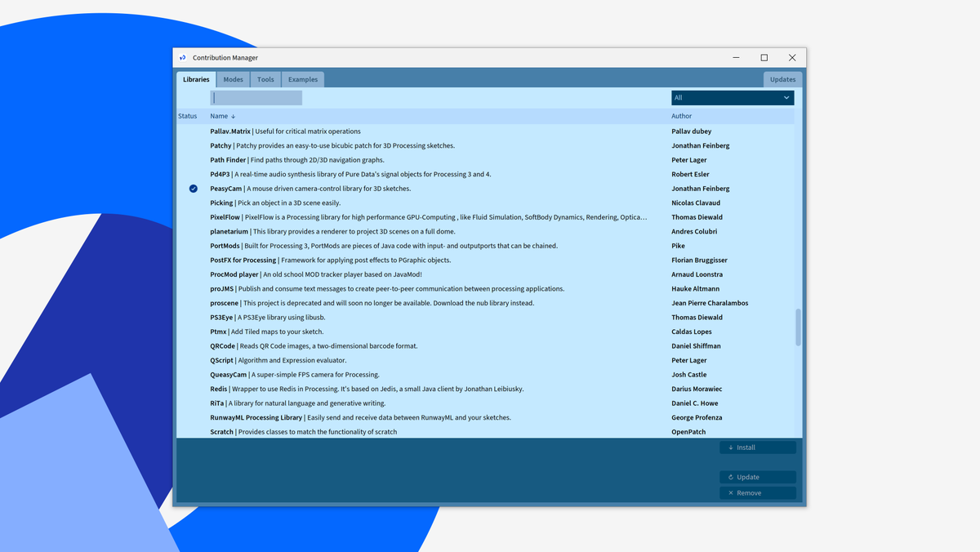Screen dimensions: 980x552
Task: Click the Processing logo in title bar
Action: 183,58
